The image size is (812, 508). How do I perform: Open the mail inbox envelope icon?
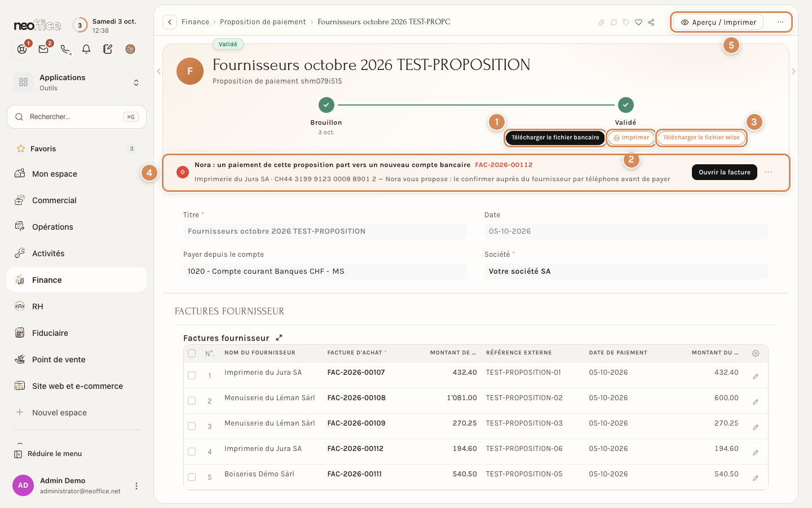pyautogui.click(x=43, y=49)
